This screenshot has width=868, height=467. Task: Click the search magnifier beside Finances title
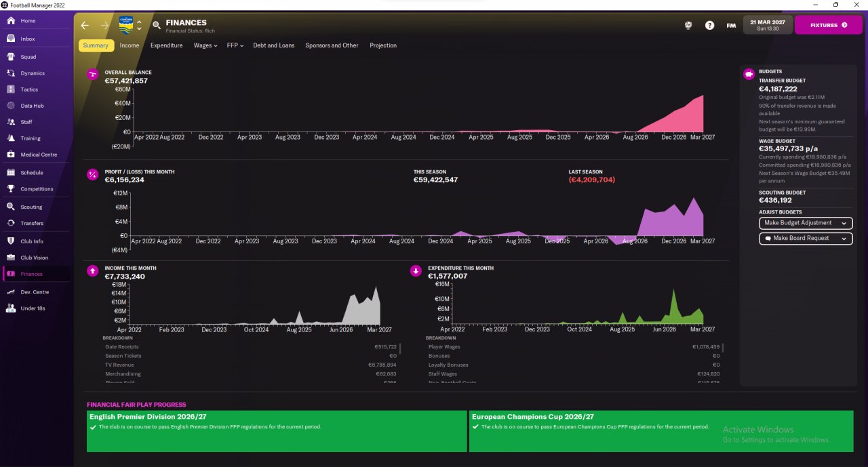point(157,25)
